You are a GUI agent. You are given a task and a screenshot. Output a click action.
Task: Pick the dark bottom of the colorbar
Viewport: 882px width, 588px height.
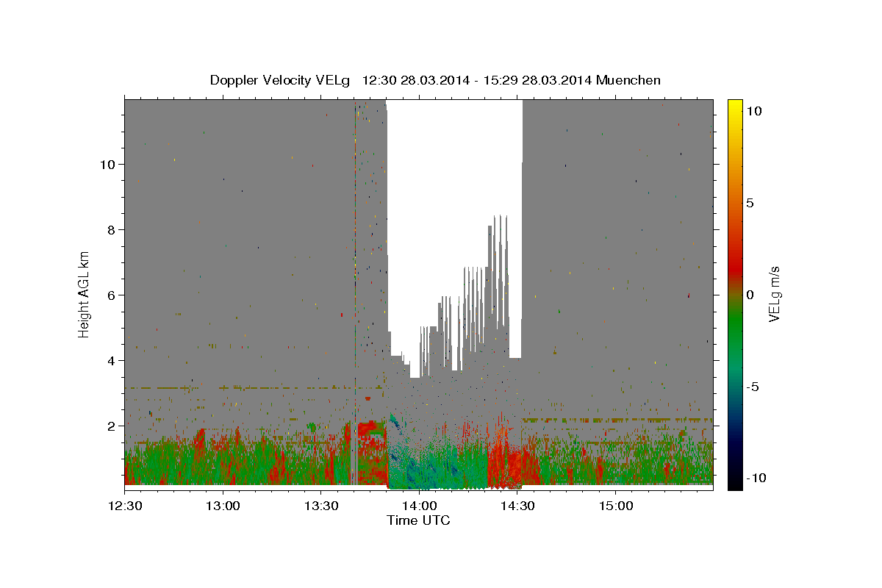point(735,478)
